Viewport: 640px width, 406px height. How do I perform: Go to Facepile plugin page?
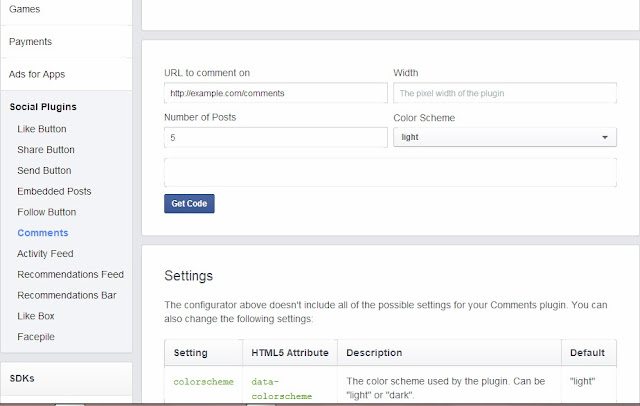coord(36,337)
